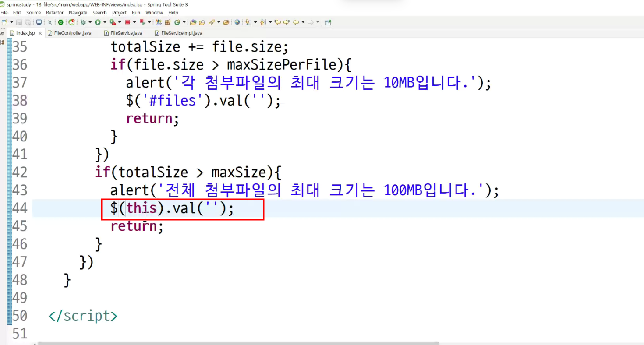This screenshot has height=345, width=644.
Task: Expand the new Java class dropdown arrow
Action: (x=184, y=22)
